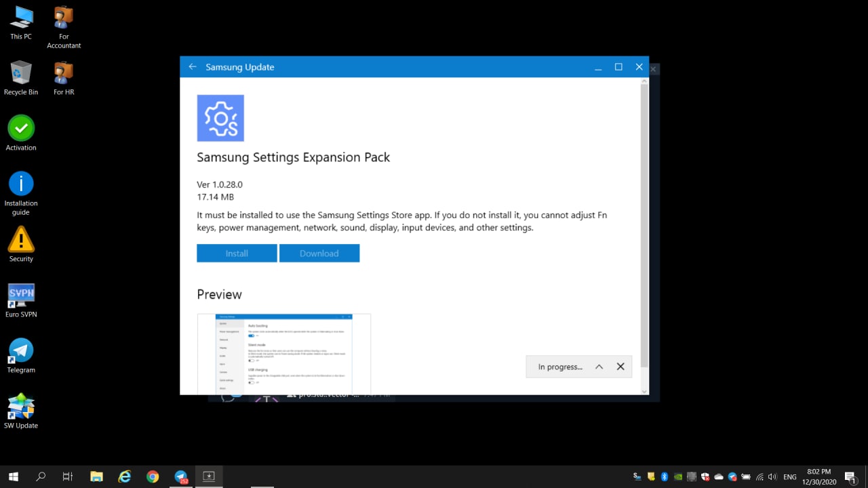Click the volume speaker tray icon
Image resolution: width=868 pixels, height=488 pixels.
click(772, 476)
